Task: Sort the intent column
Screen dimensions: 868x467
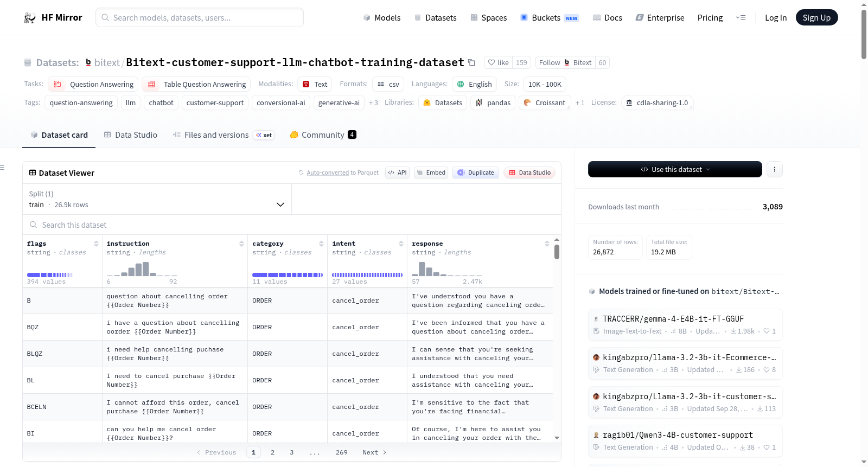Action: tap(401, 244)
